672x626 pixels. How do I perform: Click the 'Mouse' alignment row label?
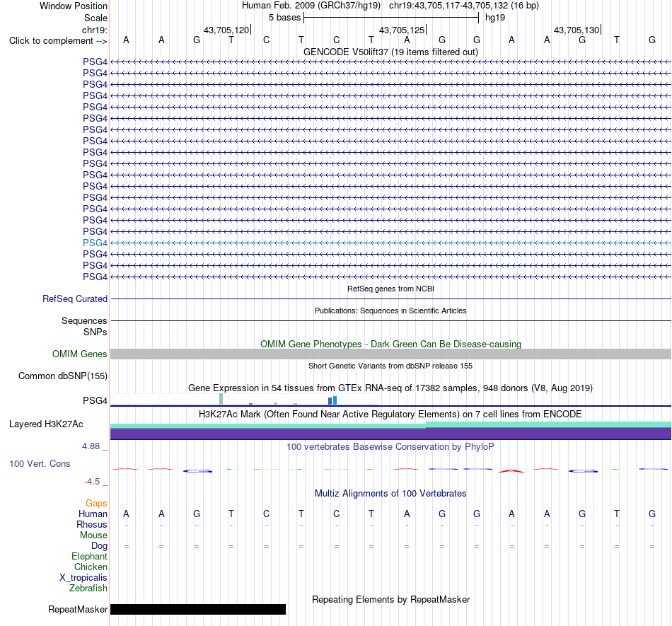point(93,535)
